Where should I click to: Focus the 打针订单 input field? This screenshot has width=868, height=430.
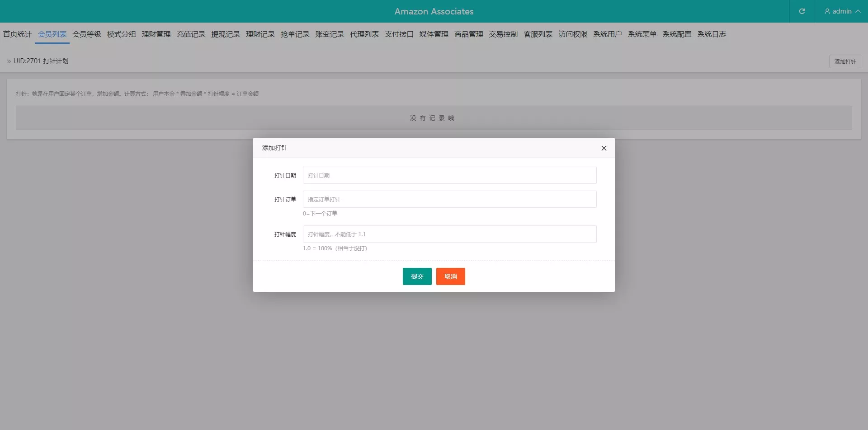click(x=449, y=199)
